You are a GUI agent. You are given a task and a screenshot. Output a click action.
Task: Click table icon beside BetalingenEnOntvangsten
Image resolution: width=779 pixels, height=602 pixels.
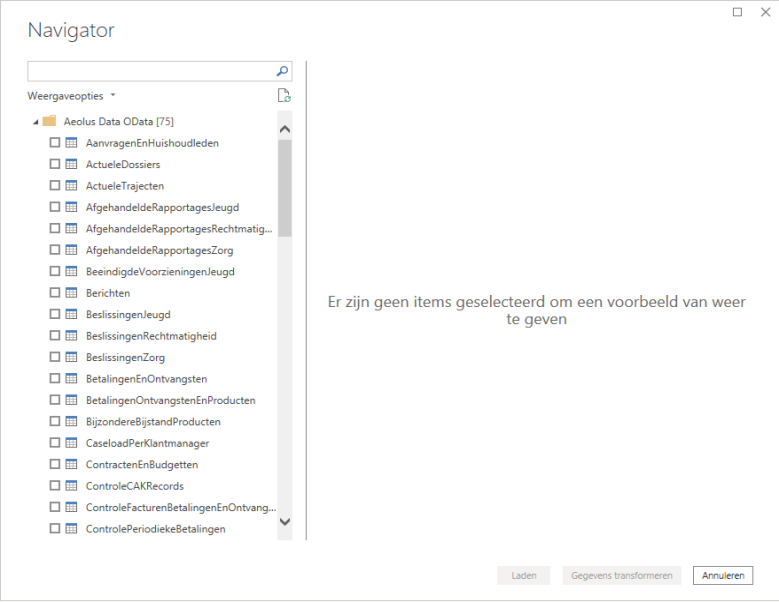click(x=72, y=378)
